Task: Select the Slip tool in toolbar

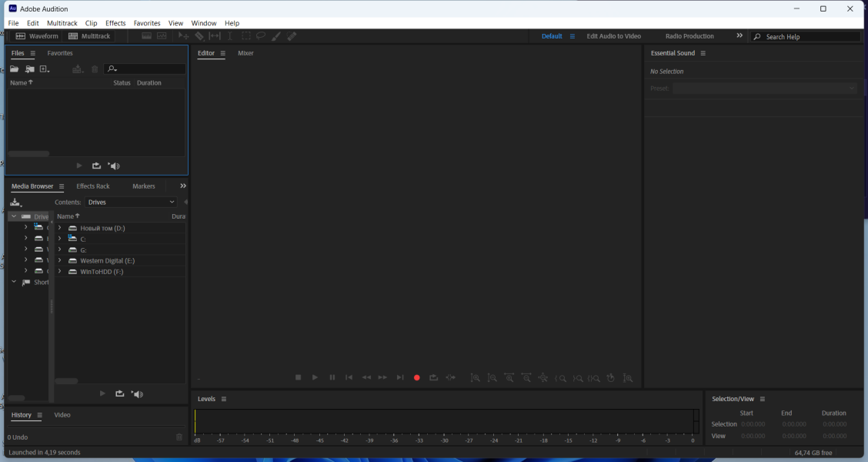Action: tap(215, 36)
